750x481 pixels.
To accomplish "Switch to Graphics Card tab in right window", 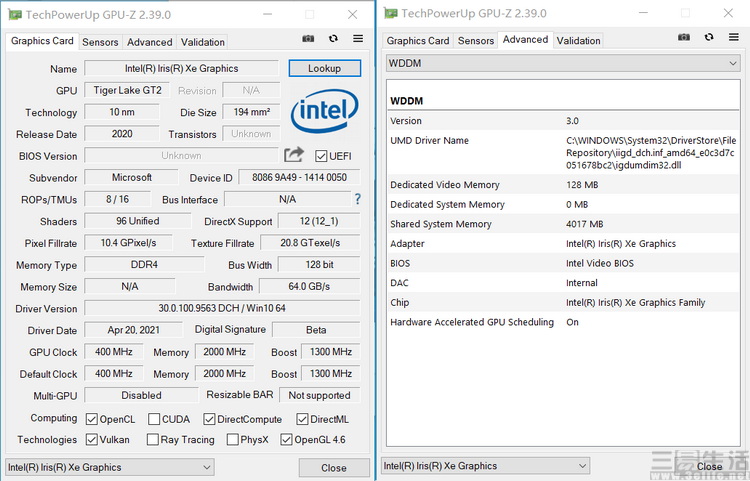I will 418,41.
